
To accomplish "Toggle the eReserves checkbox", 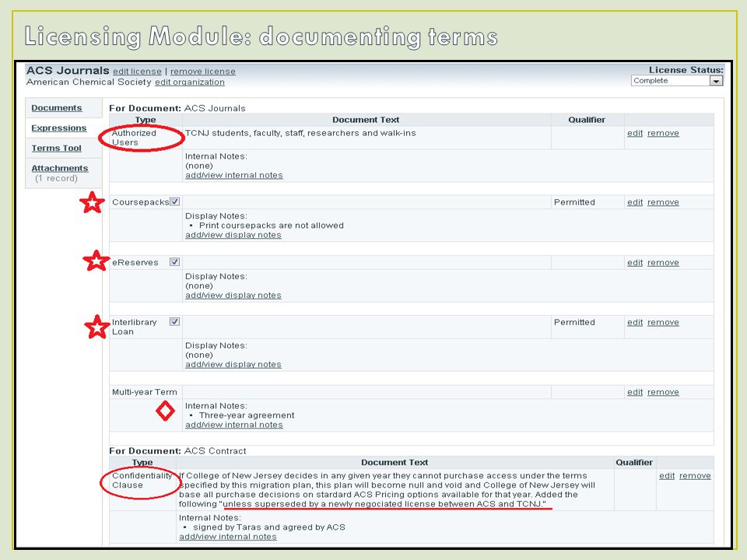I will coord(175,261).
